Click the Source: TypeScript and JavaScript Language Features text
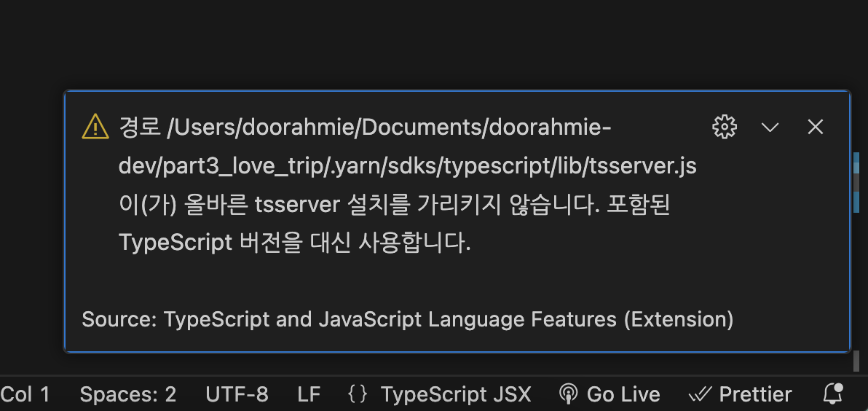 pos(408,320)
